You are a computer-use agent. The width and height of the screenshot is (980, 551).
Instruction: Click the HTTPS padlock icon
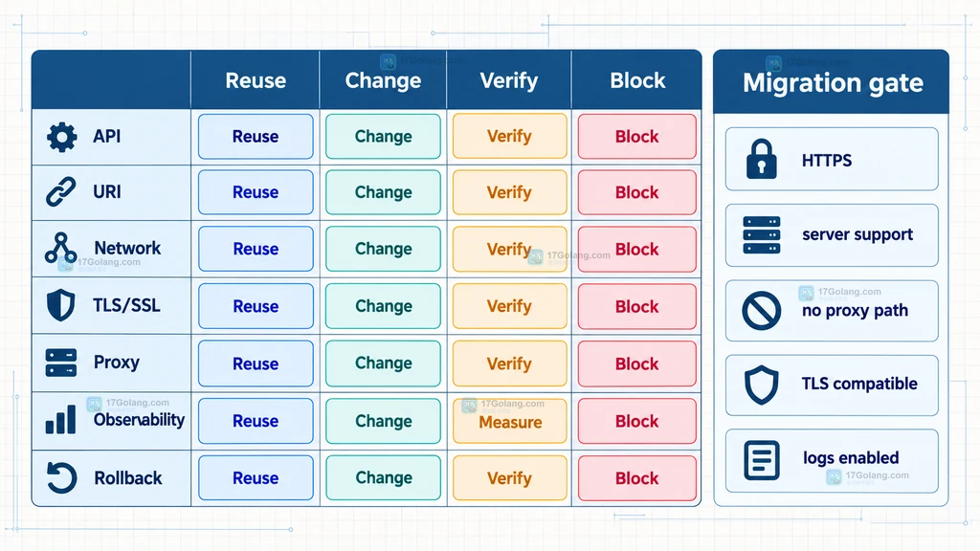pos(761,160)
